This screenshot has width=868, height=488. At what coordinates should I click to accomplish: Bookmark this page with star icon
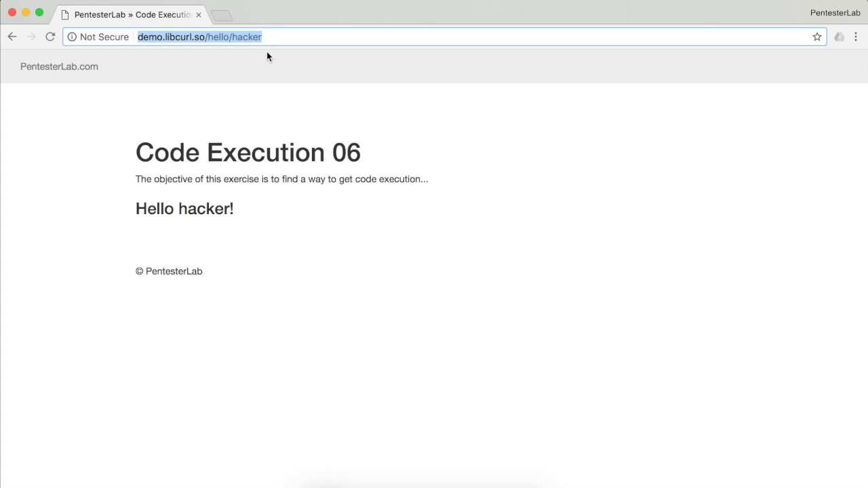816,37
